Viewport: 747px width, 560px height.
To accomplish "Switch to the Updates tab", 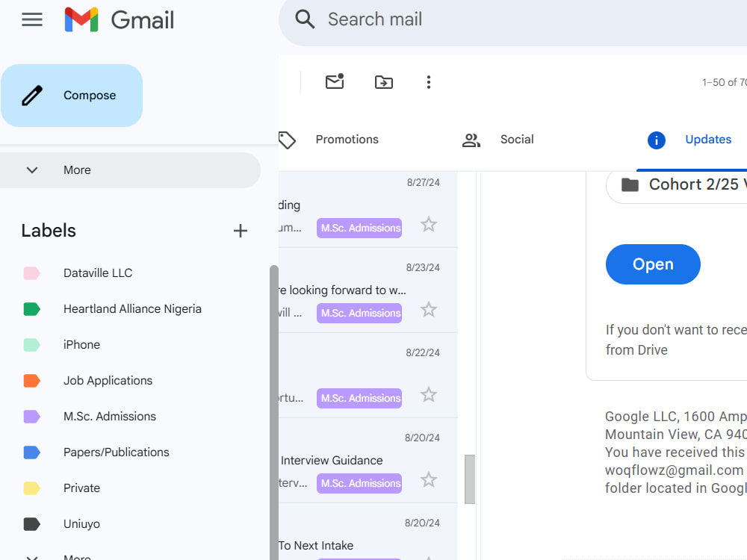I will coord(708,140).
